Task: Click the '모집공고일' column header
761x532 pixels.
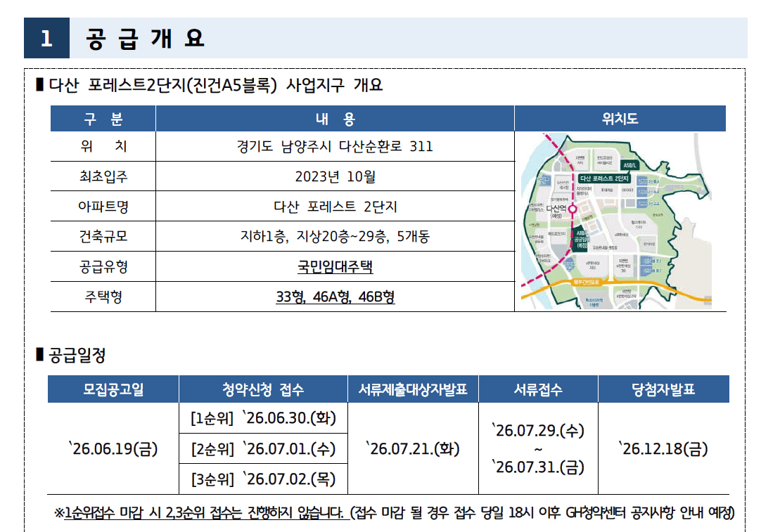Action: tap(113, 389)
